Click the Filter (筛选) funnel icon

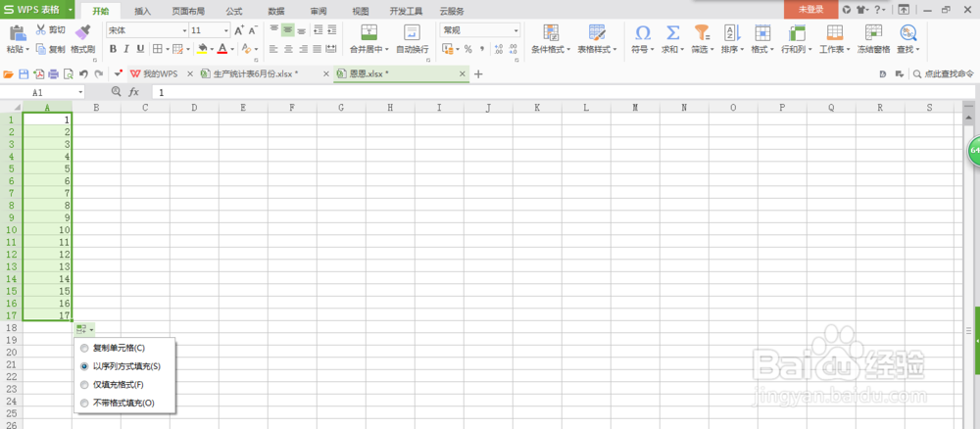(703, 33)
